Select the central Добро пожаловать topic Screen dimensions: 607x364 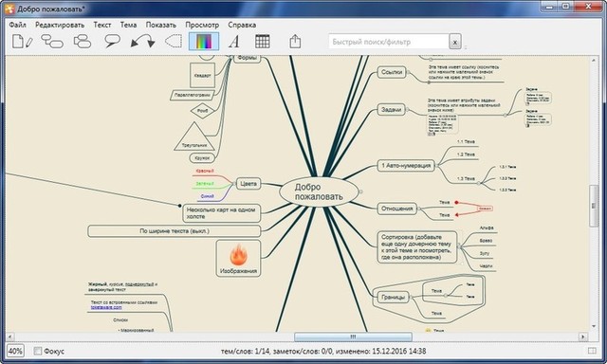click(x=319, y=191)
